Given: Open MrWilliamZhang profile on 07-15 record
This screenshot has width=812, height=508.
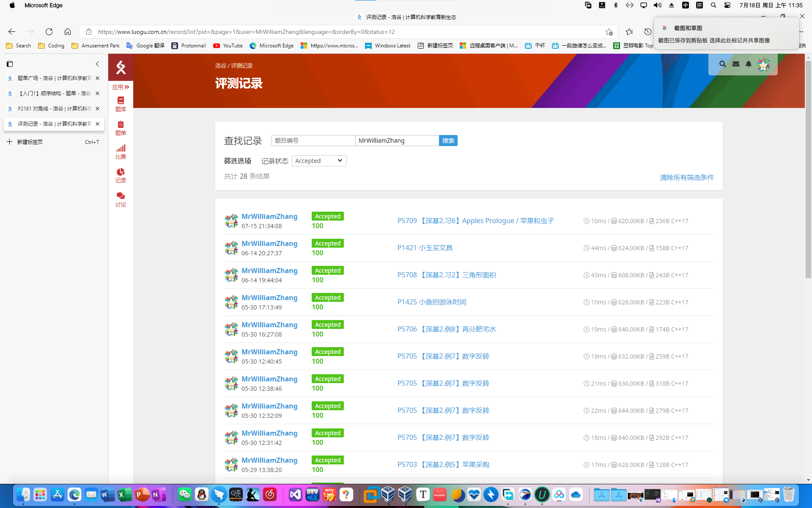Looking at the screenshot, I should pos(269,216).
